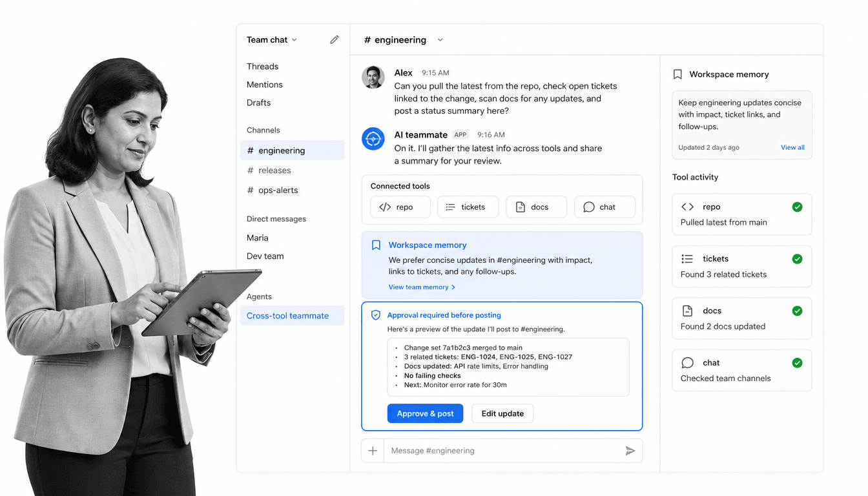
Task: Click the tickets list icon in Tool activity
Action: pyautogui.click(x=687, y=259)
